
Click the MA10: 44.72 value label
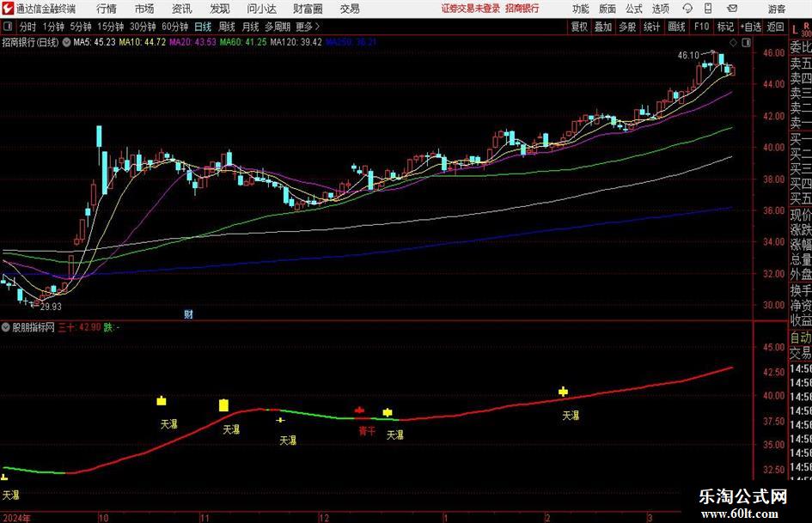(x=142, y=42)
